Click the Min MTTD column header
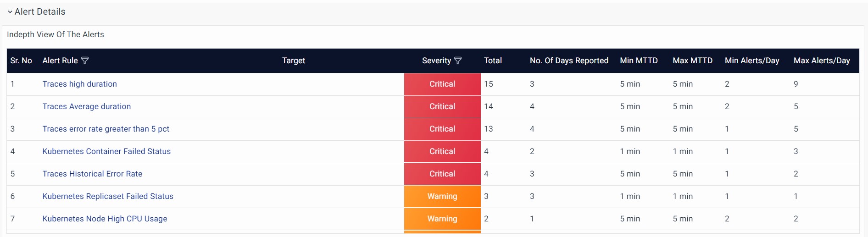This screenshot has height=237, width=868. click(x=639, y=61)
